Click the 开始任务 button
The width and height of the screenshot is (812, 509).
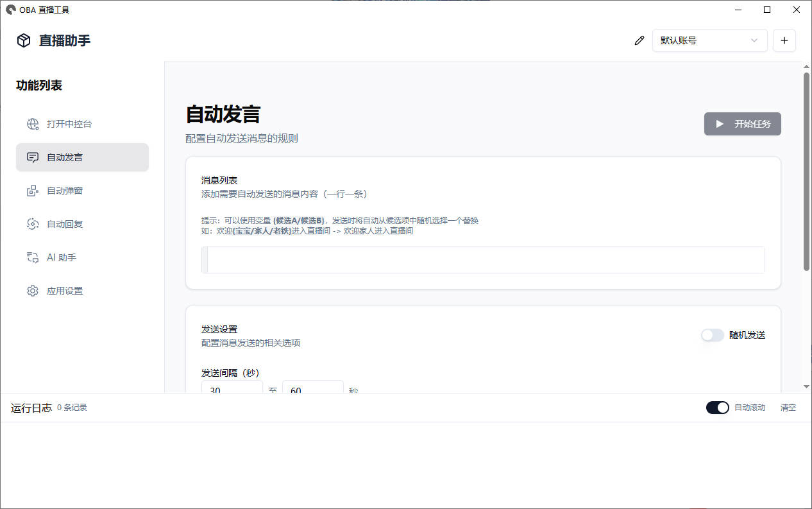[742, 124]
